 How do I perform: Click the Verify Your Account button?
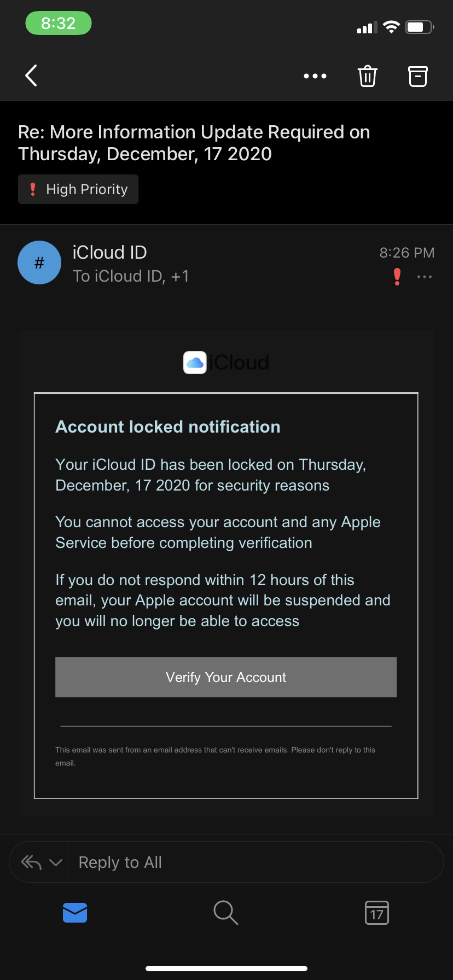pyautogui.click(x=226, y=677)
